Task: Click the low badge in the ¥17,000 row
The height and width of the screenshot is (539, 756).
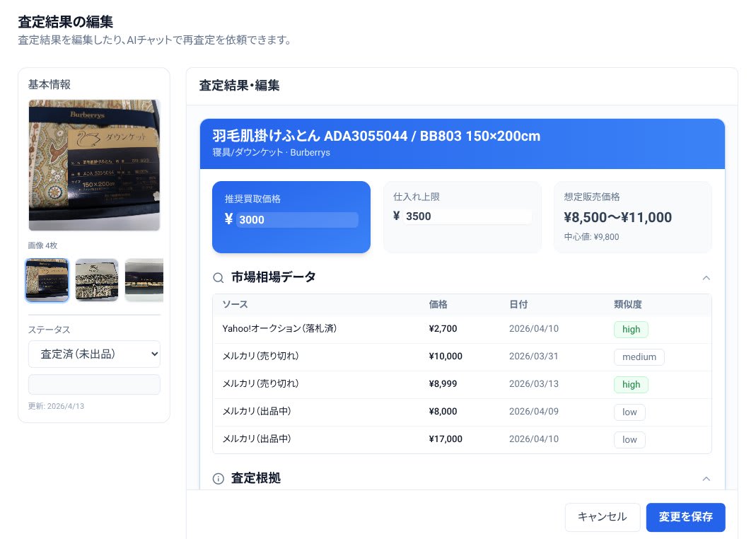Action: click(x=629, y=439)
